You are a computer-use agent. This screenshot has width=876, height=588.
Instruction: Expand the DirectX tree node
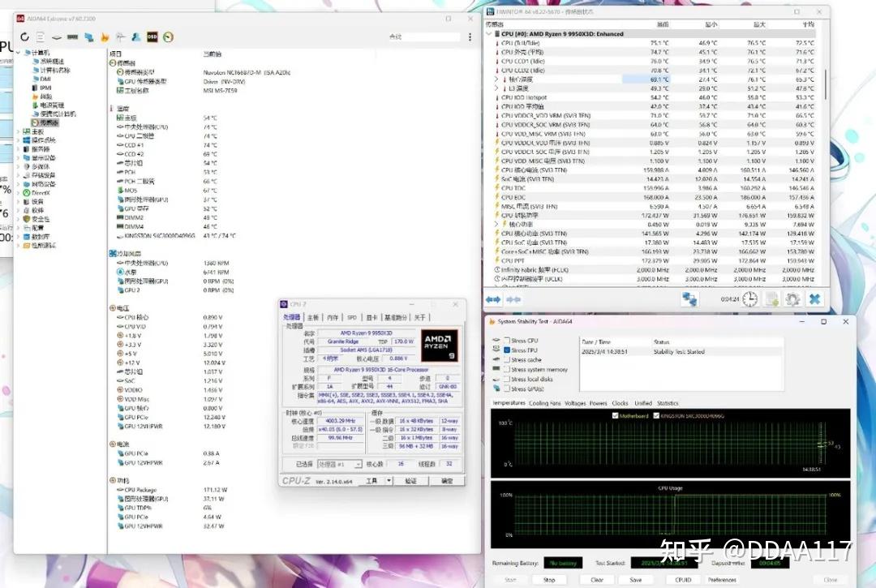(19, 193)
